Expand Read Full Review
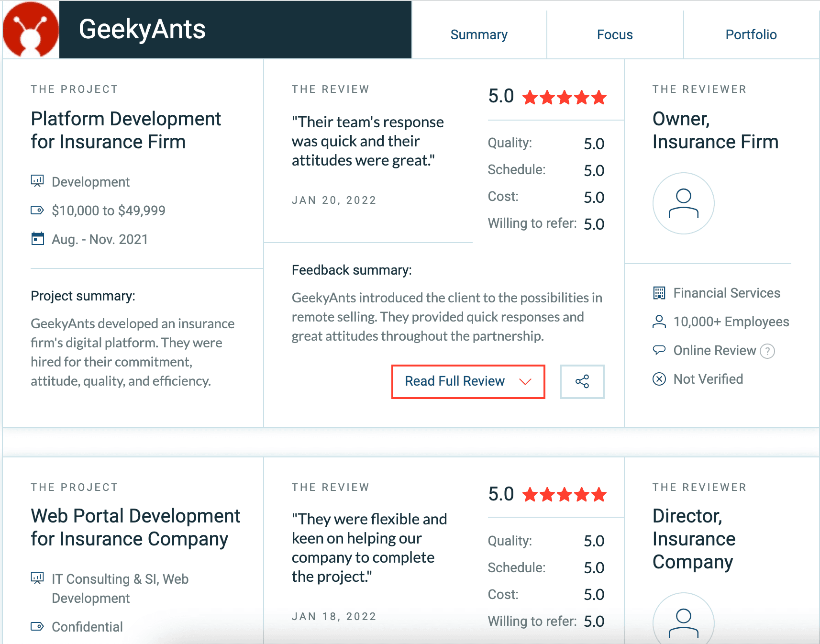 (468, 381)
